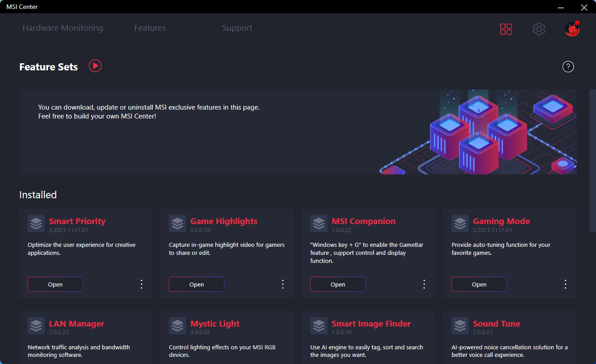Select the Gaming Mode title
596x364 pixels.
point(502,221)
